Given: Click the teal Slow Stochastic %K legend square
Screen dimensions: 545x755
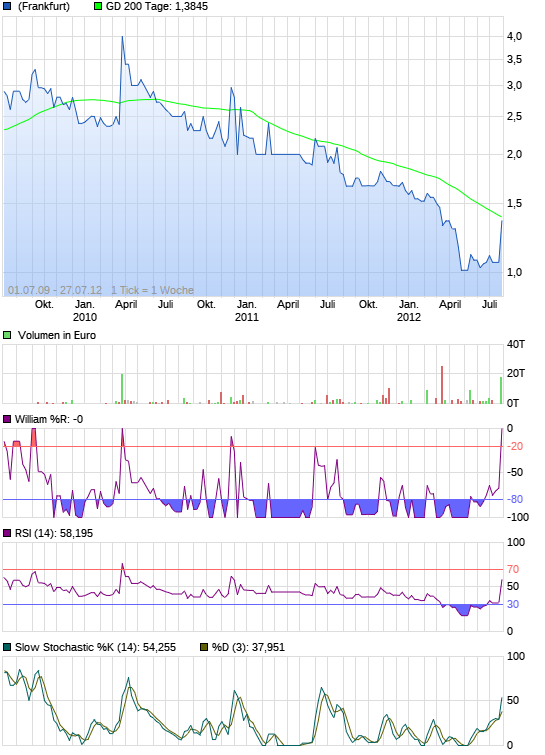Looking at the screenshot, I should pos(7,647).
